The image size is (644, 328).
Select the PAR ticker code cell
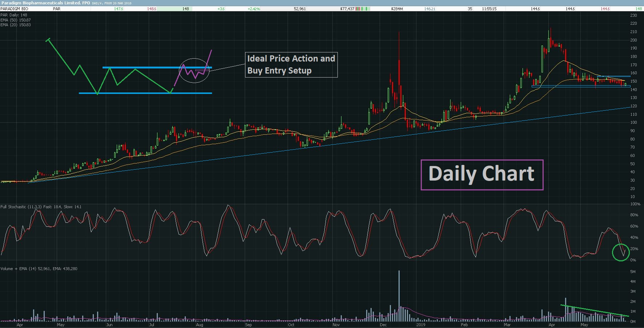[x=57, y=9]
